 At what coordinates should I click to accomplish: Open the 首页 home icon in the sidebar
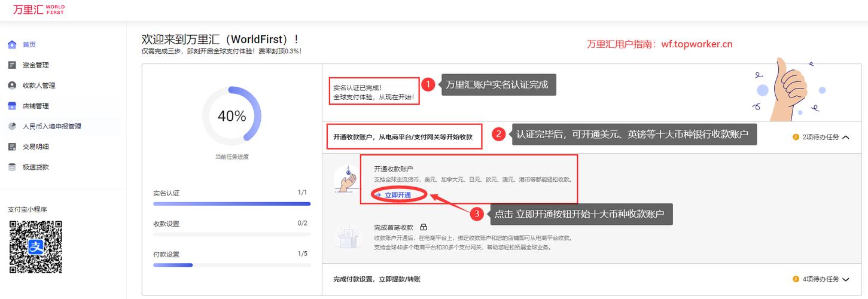(12, 45)
